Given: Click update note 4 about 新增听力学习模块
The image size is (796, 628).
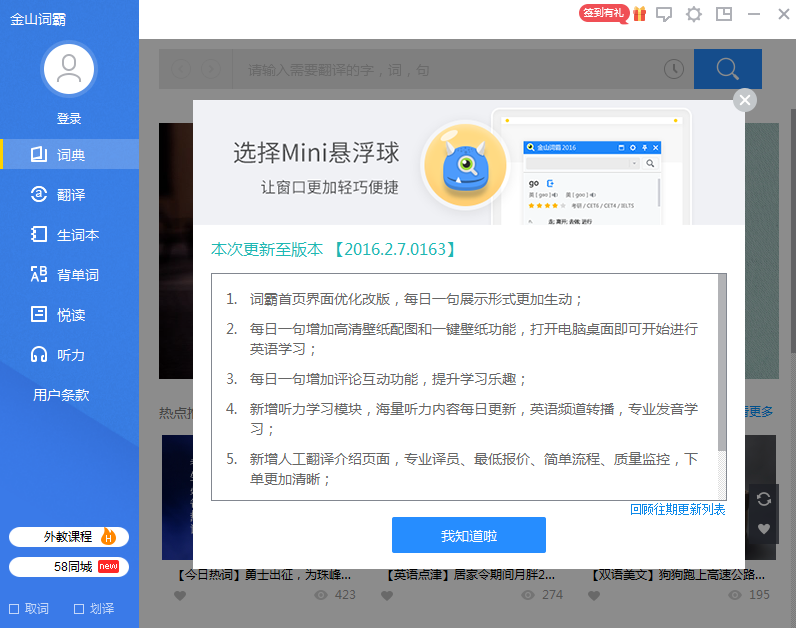Looking at the screenshot, I should (x=462, y=419).
